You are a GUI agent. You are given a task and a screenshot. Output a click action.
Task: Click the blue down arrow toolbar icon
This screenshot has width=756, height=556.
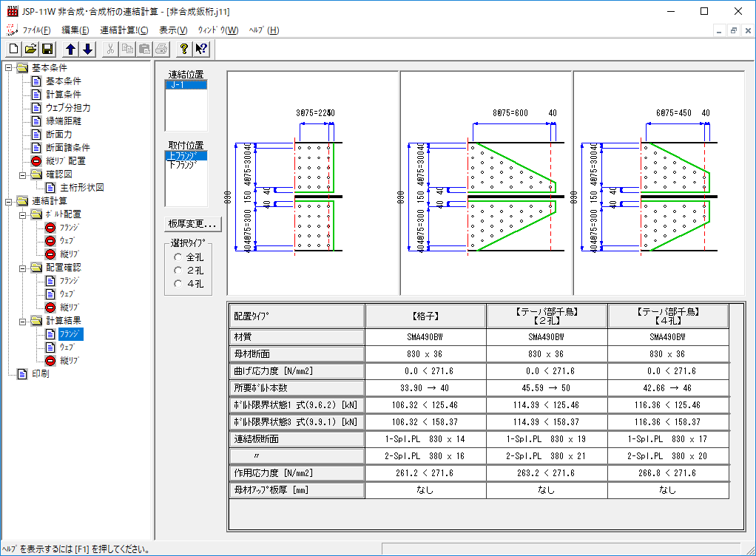coord(87,50)
